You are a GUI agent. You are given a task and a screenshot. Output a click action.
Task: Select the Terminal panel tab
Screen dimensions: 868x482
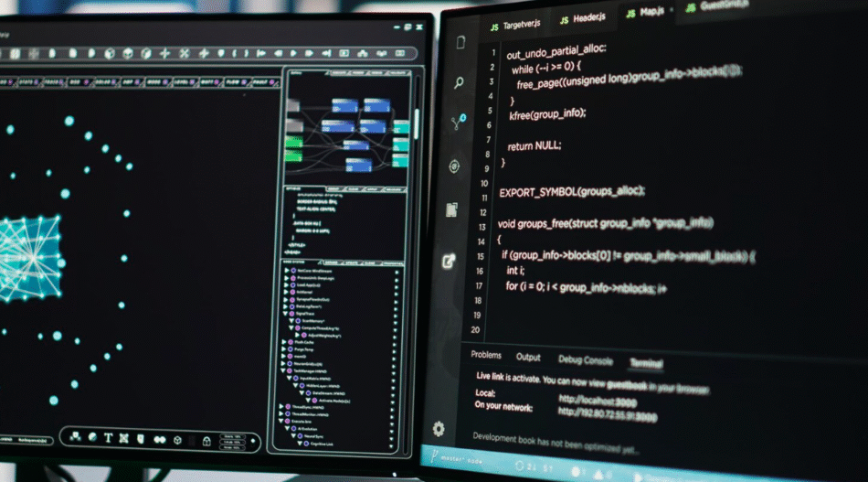(646, 363)
